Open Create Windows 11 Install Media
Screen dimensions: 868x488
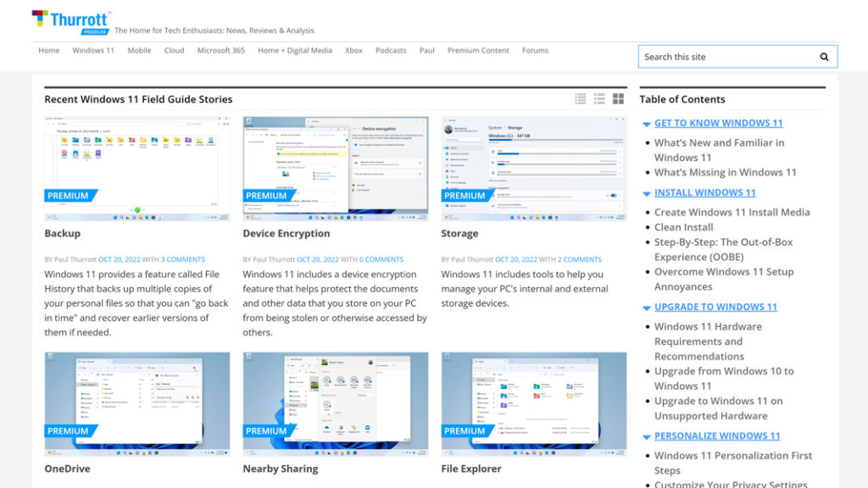(x=732, y=212)
